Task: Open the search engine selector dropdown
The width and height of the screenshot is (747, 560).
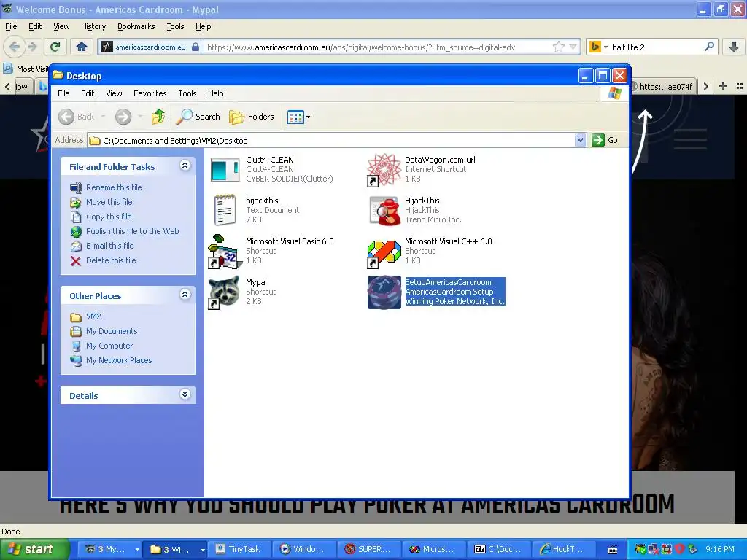Action: [599, 47]
